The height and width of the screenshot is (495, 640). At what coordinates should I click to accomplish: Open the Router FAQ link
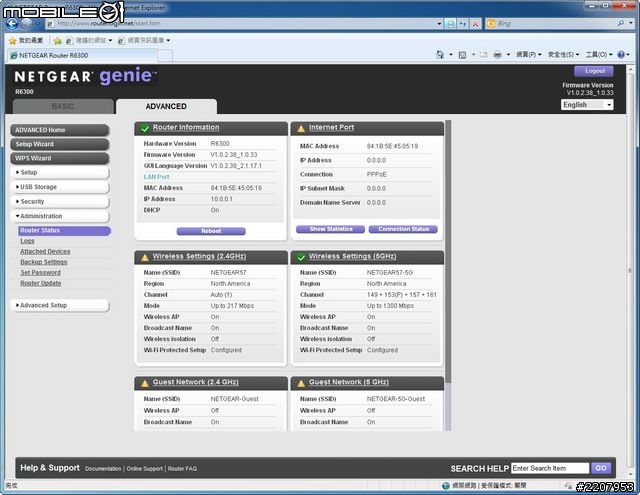coord(182,469)
